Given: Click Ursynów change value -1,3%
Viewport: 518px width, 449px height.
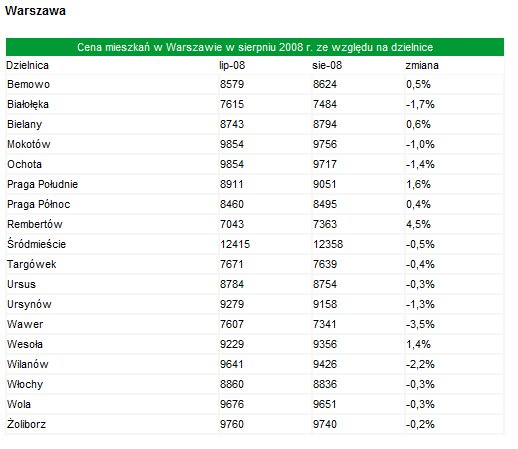Looking at the screenshot, I should (420, 304).
